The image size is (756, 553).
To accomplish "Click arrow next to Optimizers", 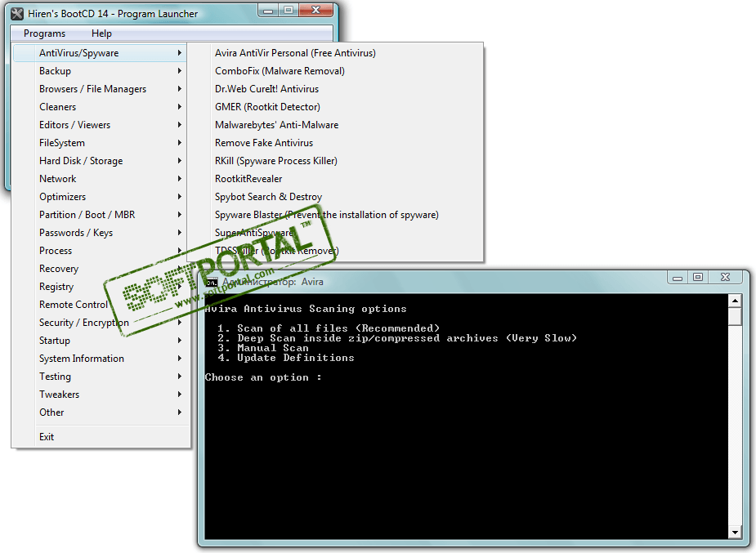I will point(179,197).
